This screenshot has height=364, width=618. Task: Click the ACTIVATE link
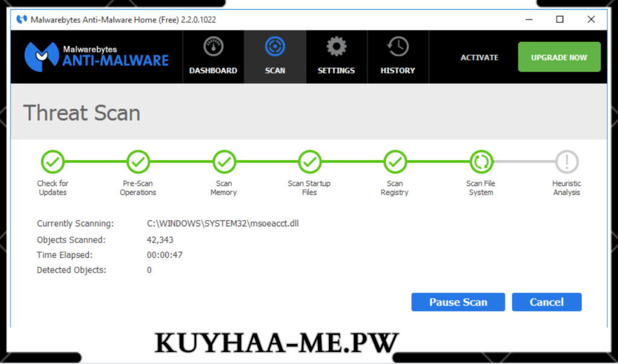tap(479, 57)
